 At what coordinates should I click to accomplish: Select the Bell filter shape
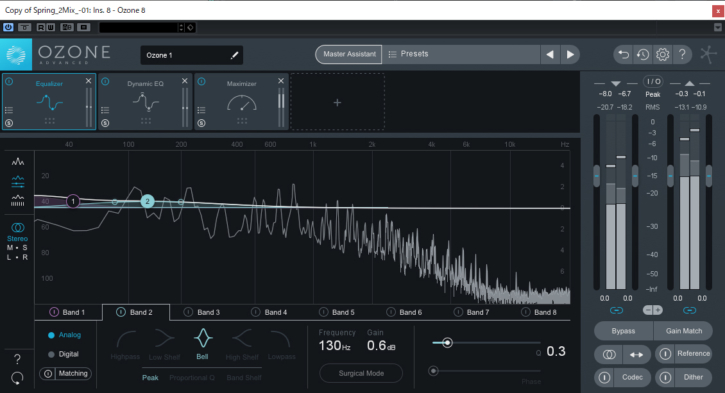[203, 343]
